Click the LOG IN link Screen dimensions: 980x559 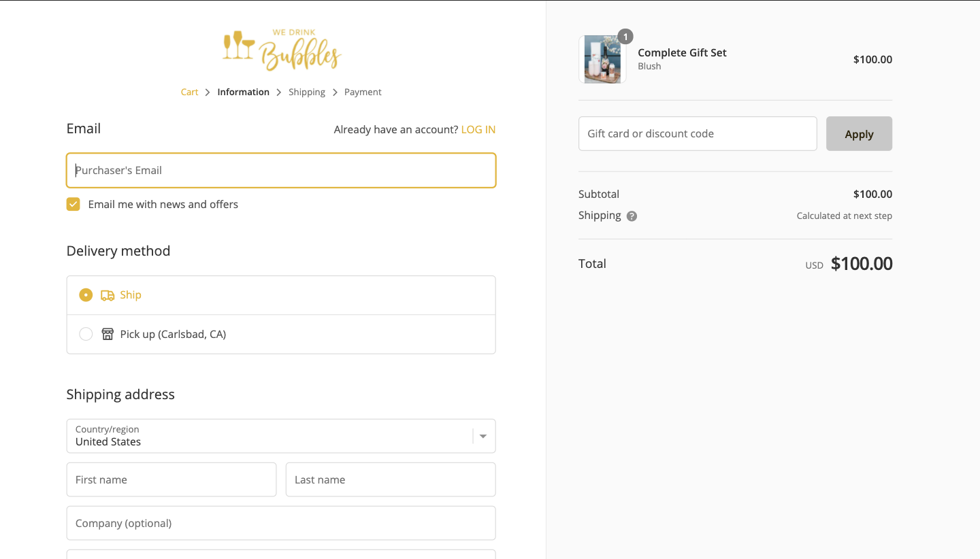tap(478, 129)
